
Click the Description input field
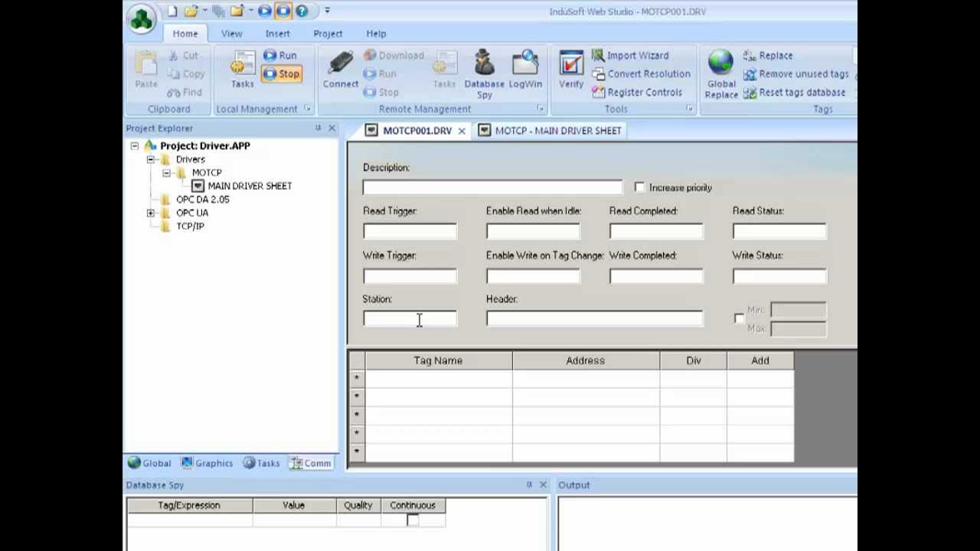492,187
